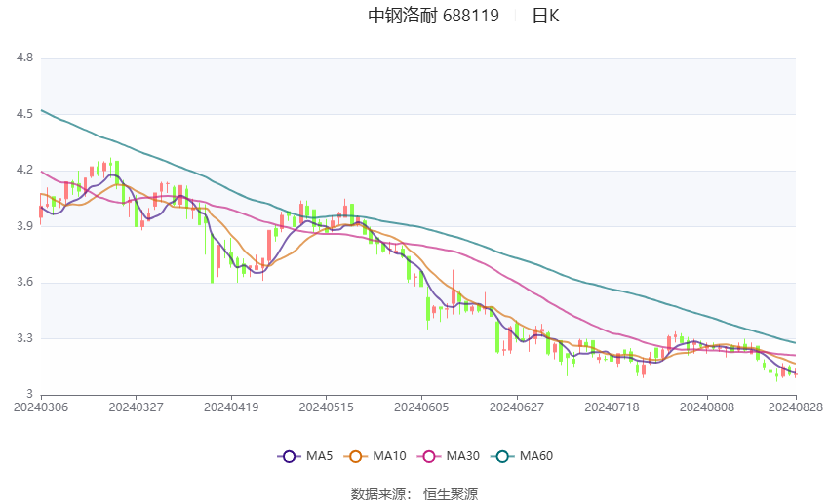Toggle the MA10 legend series

[x=375, y=456]
